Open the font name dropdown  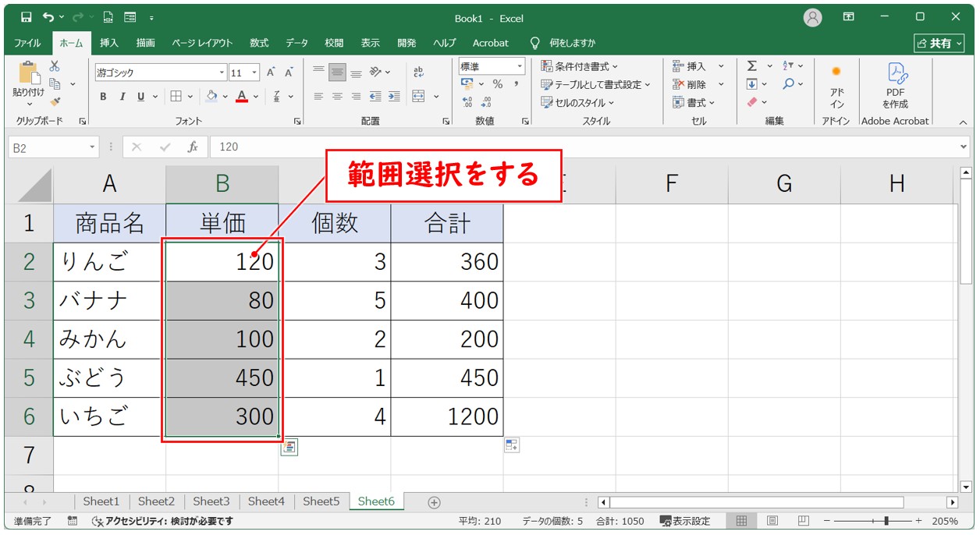click(x=222, y=73)
